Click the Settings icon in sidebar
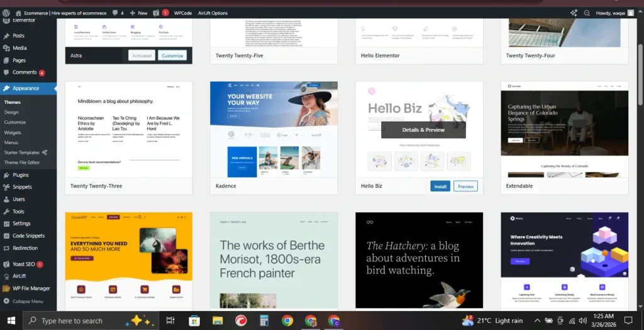 (6, 224)
